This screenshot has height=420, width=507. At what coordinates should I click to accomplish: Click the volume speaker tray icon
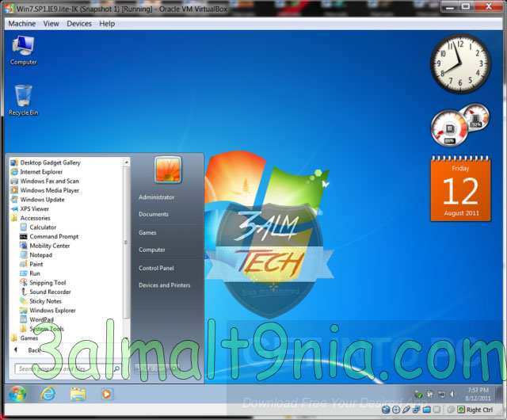tap(453, 394)
